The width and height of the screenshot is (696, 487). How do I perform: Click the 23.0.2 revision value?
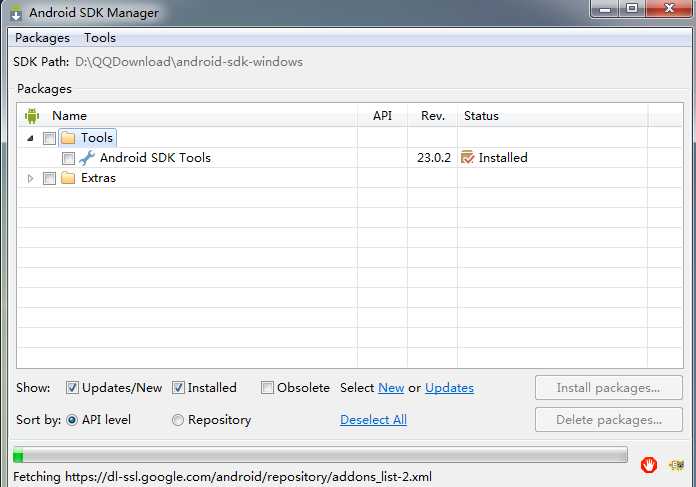point(434,158)
